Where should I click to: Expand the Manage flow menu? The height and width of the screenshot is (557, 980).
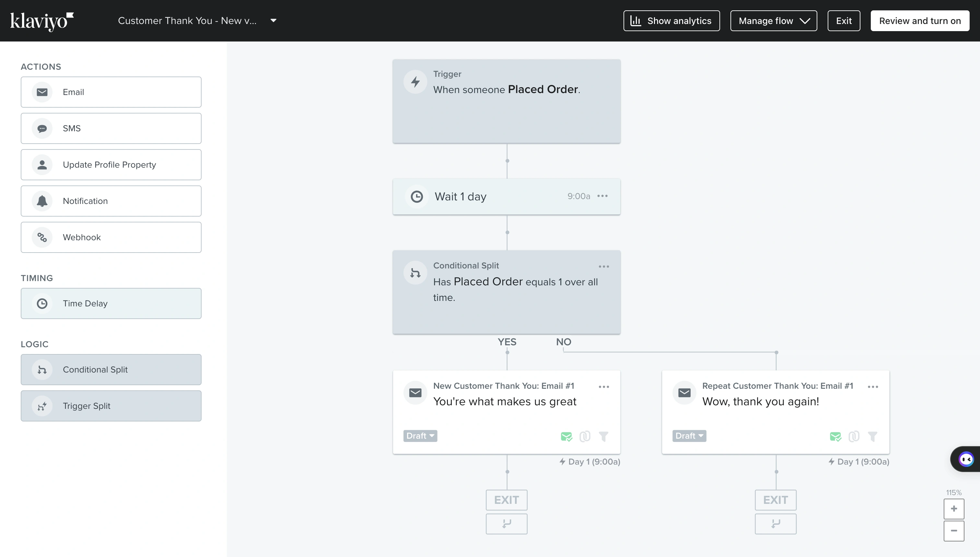[774, 21]
